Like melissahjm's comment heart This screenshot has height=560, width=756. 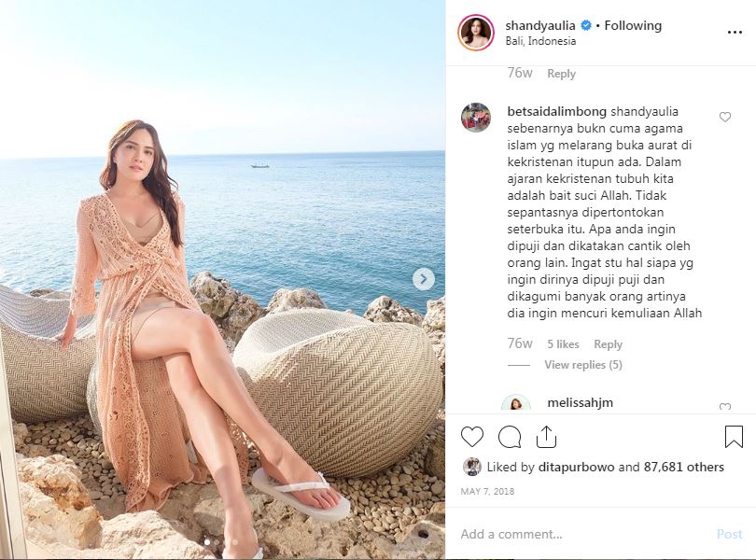(x=725, y=408)
